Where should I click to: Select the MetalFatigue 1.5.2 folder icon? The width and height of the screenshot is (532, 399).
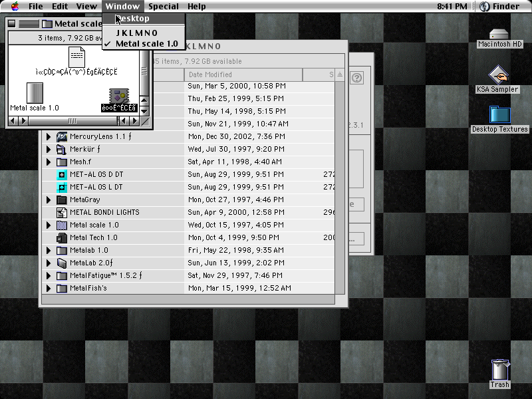pos(61,275)
